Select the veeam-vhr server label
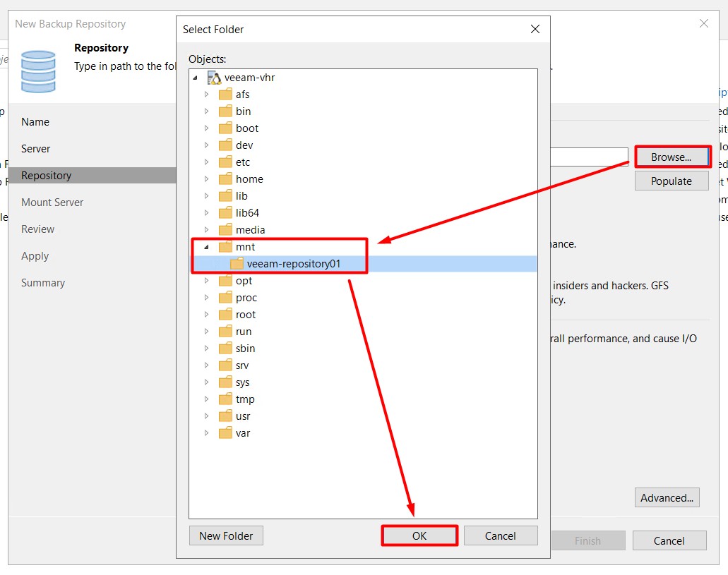The height and width of the screenshot is (575, 728). coord(249,78)
